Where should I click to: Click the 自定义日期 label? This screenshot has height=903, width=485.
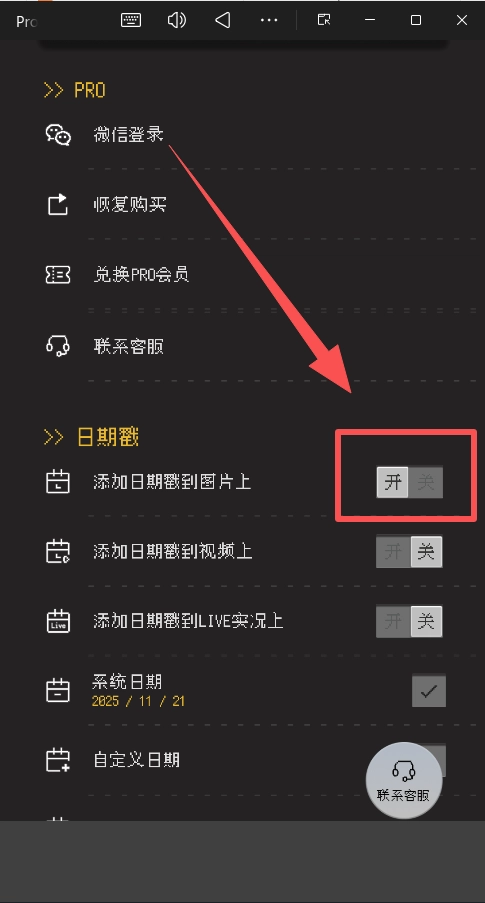point(137,760)
